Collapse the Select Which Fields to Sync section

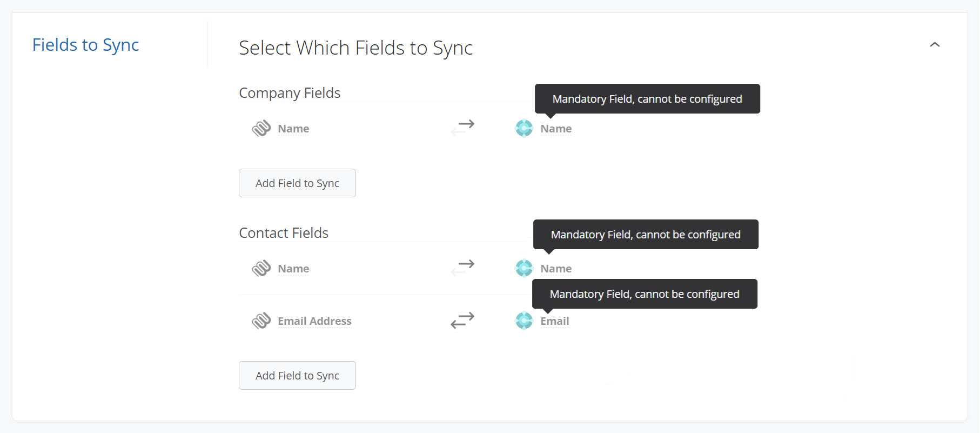(x=935, y=45)
